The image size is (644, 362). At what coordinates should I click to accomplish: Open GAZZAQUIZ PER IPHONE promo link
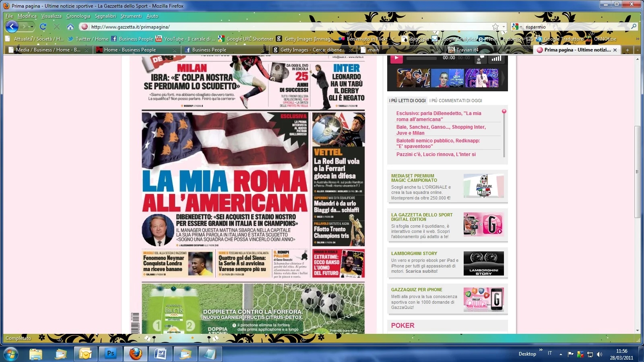tap(417, 290)
